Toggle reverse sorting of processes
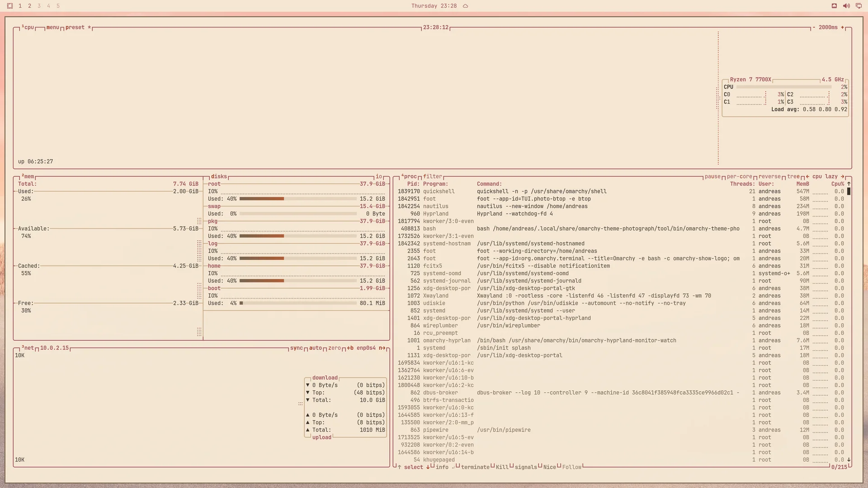 click(769, 177)
